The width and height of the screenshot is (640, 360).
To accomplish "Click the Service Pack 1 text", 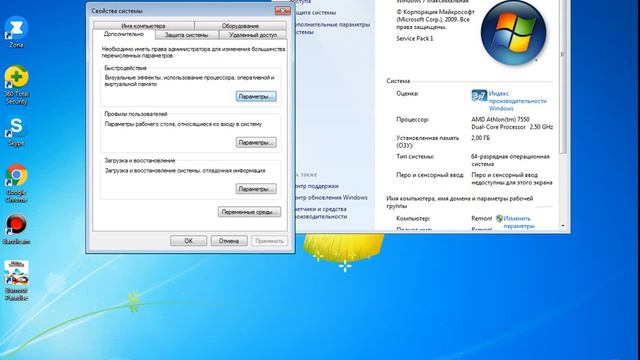I will (x=415, y=38).
